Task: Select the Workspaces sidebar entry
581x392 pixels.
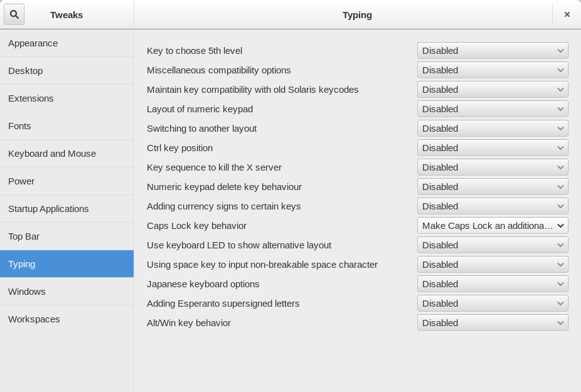Action: tap(67, 319)
